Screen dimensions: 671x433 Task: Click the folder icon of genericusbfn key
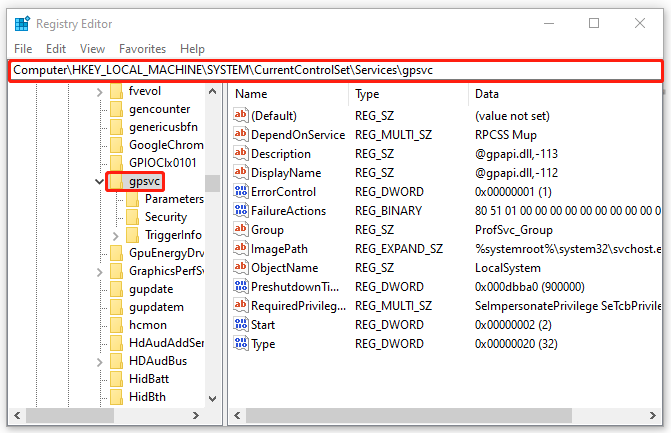[116, 127]
